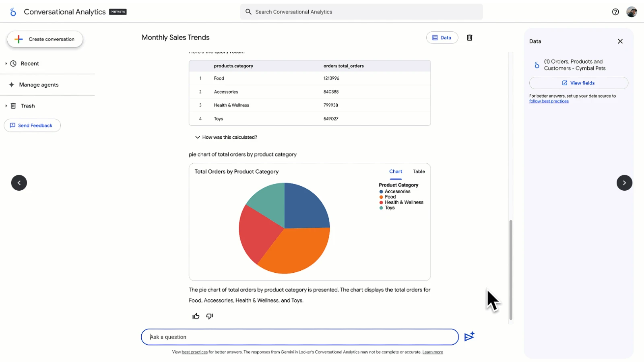Viewport: 644px width, 362px height.
Task: Click the Orders, Products and Customers explore
Action: coord(575,65)
